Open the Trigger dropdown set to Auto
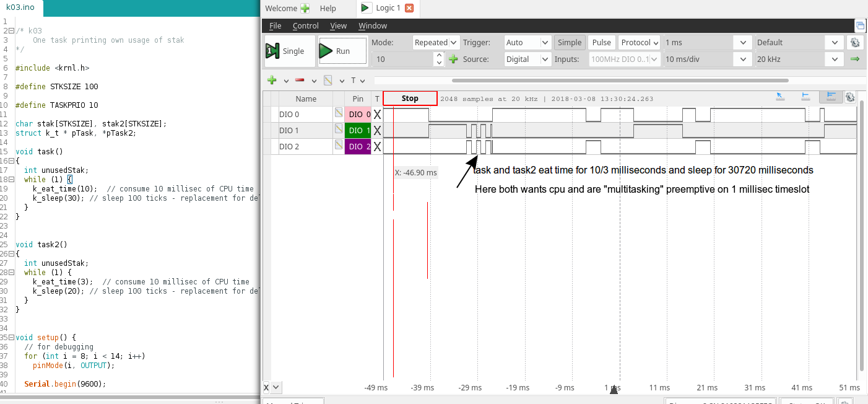 [x=527, y=43]
